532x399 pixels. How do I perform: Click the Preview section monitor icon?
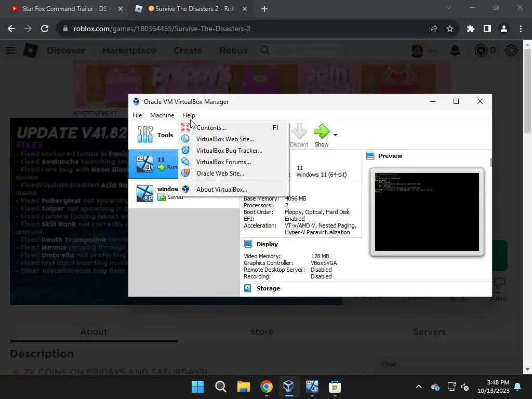[x=370, y=156]
